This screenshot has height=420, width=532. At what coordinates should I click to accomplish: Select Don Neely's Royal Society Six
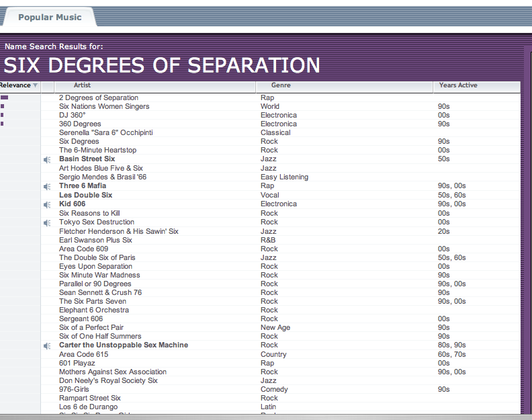pyautogui.click(x=108, y=380)
